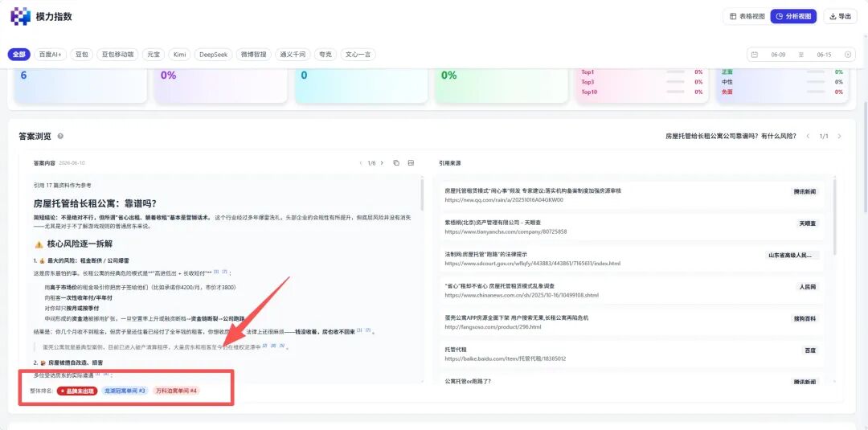This screenshot has height=430, width=868.
Task: Click the 百度 source tag
Action: pyautogui.click(x=810, y=350)
